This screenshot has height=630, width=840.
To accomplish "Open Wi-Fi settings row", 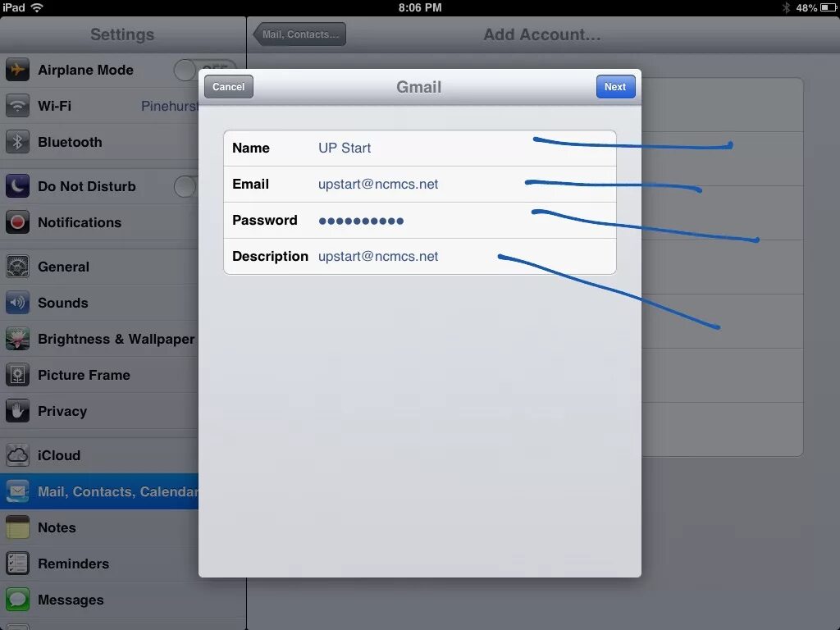I will pyautogui.click(x=99, y=106).
